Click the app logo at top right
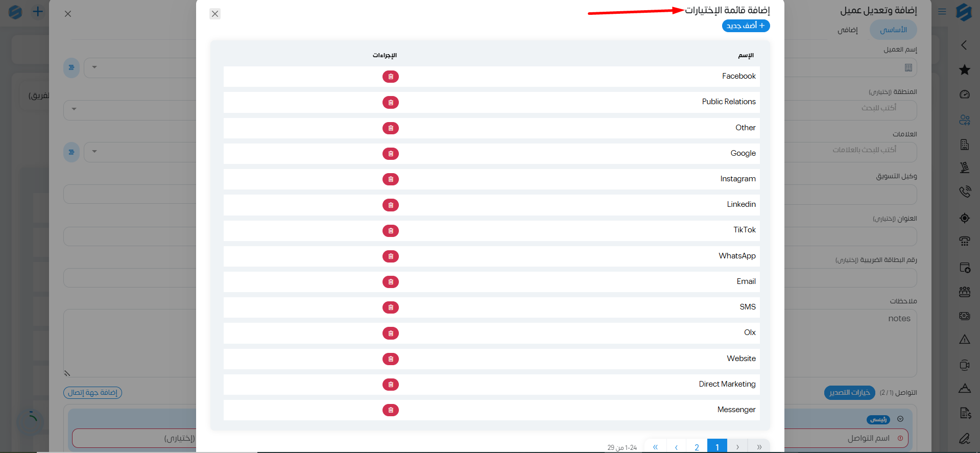Viewport: 980px width, 453px height. click(x=964, y=11)
